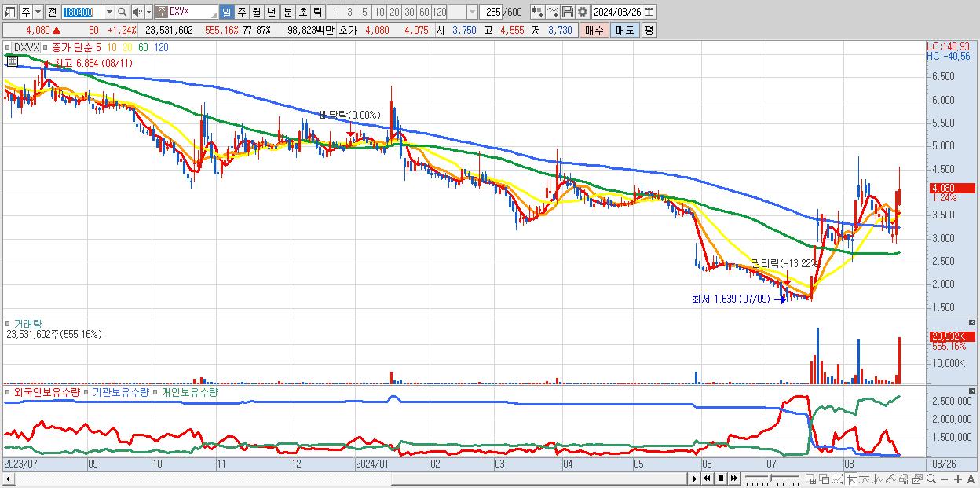Choose the 120 interval button
980x488 pixels.
pyautogui.click(x=439, y=12)
